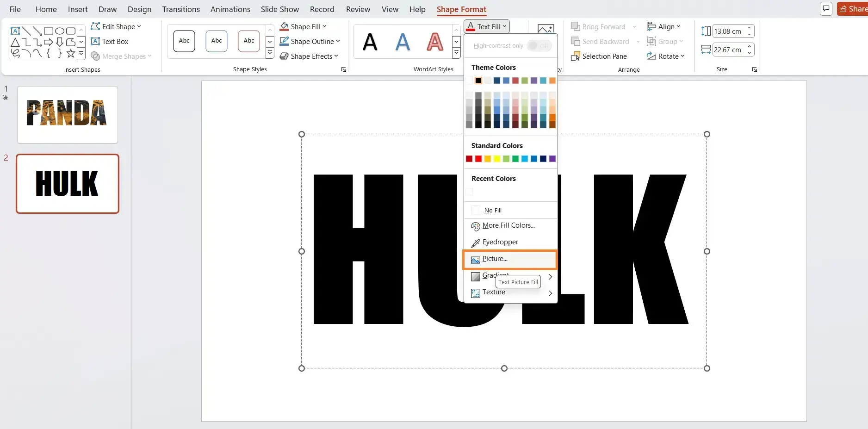The height and width of the screenshot is (429, 868).
Task: Edit the shape width field 22.67 cm
Action: (729, 50)
